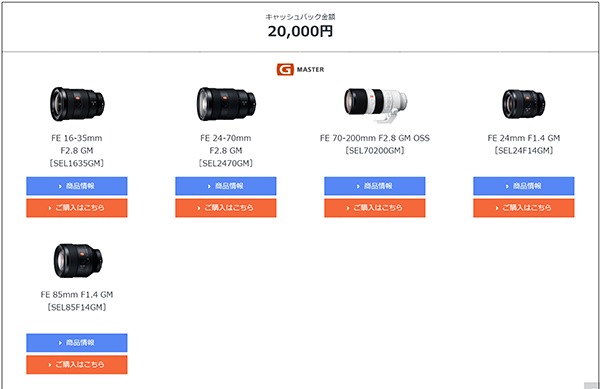600x389 pixels.
Task: Open product info for FE 16-35mm F2.8 GM
Action: pos(77,186)
